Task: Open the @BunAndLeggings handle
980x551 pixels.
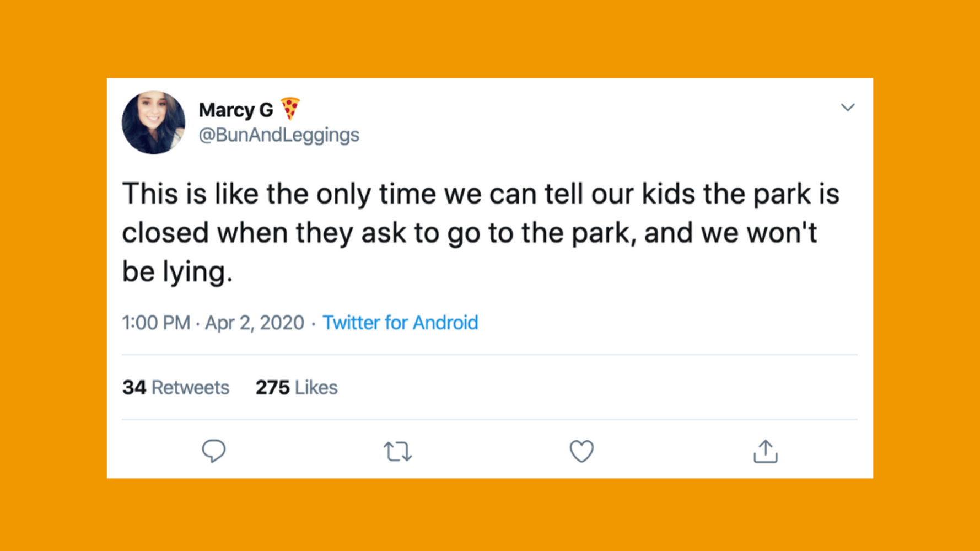Action: click(x=279, y=135)
